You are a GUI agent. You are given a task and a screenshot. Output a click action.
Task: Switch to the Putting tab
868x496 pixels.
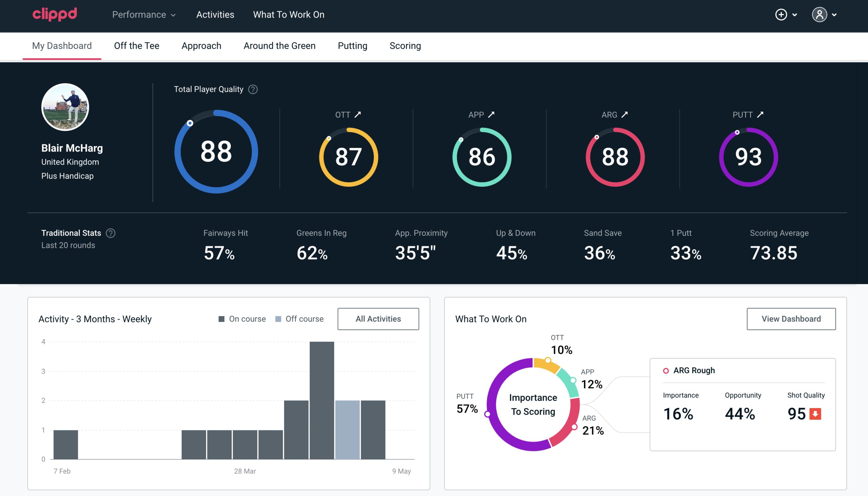pos(352,45)
